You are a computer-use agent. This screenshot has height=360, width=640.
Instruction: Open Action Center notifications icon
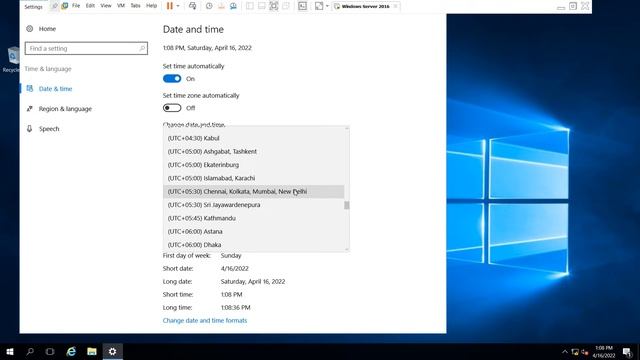pos(627,352)
